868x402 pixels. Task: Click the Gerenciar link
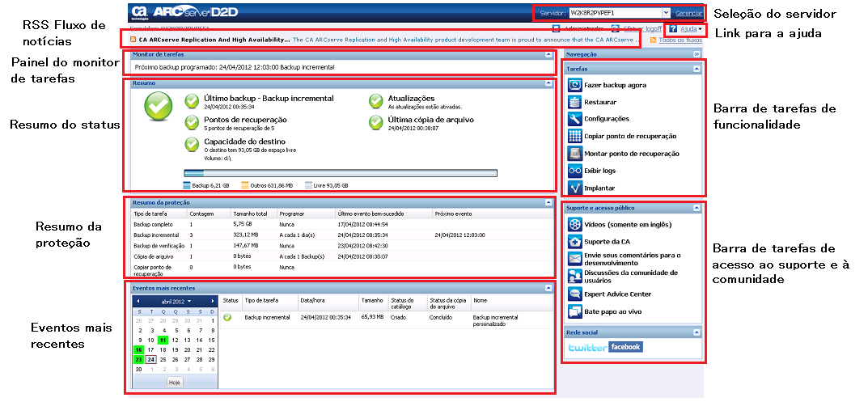coord(688,14)
